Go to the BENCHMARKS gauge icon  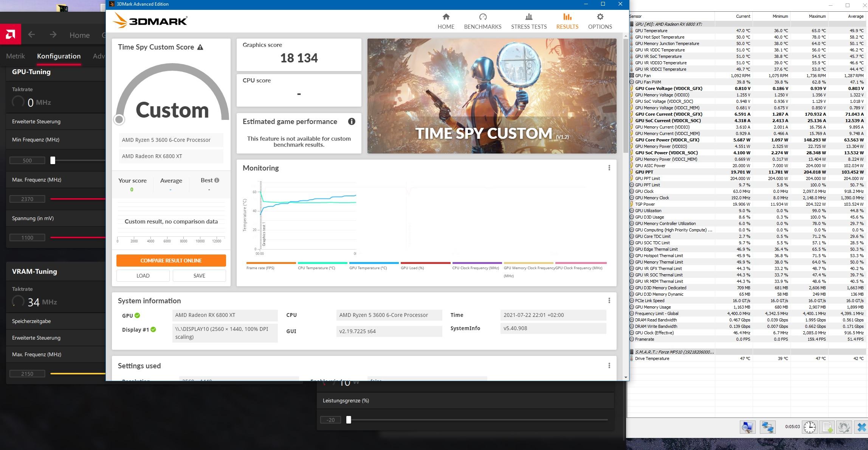[483, 17]
